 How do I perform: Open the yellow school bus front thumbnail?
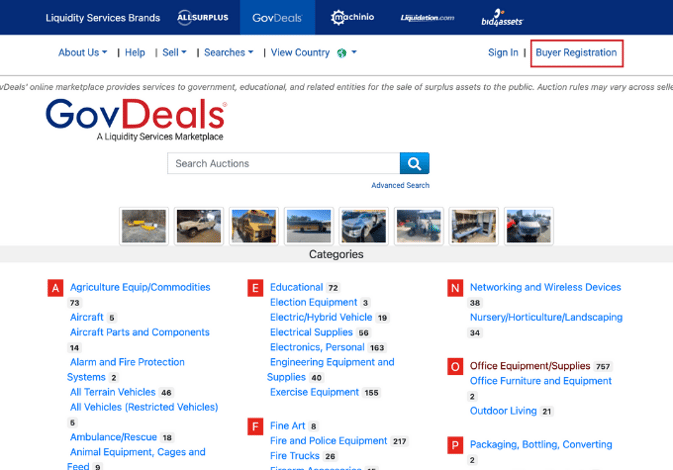click(254, 226)
